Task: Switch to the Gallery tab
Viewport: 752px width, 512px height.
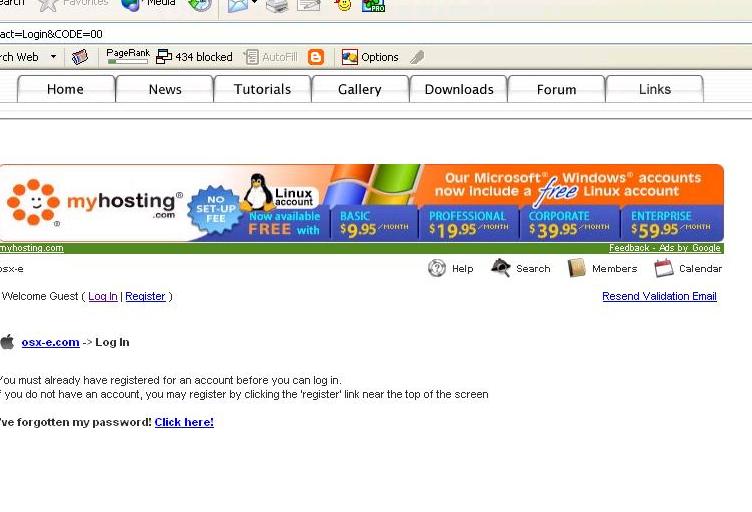Action: pyautogui.click(x=360, y=89)
